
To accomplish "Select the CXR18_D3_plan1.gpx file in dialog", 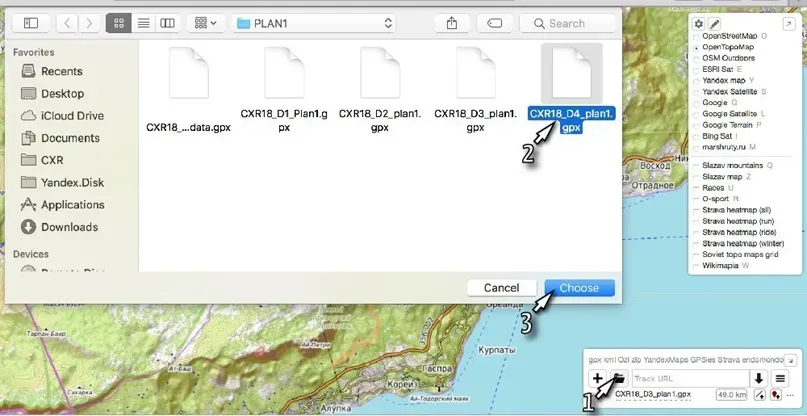I will [x=476, y=90].
